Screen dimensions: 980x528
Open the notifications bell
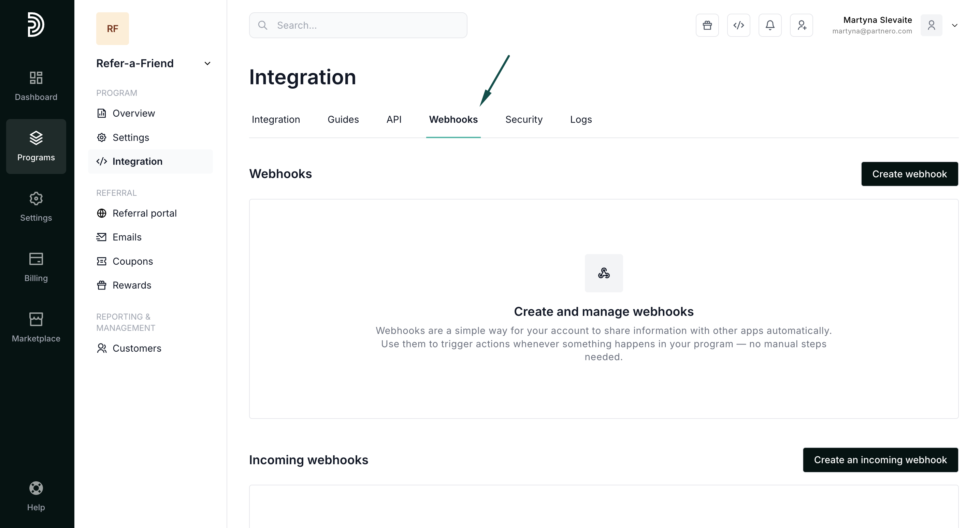coord(769,25)
